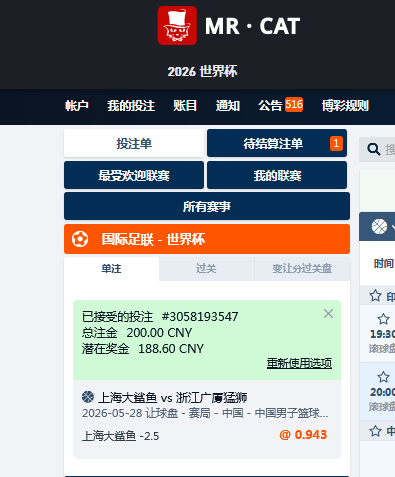Click 重新使用选项 reuse selection link
The height and width of the screenshot is (477, 395).
(299, 363)
